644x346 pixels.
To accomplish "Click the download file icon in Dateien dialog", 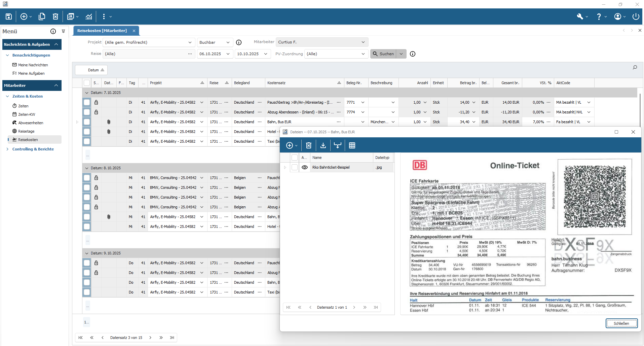I will [x=323, y=145].
